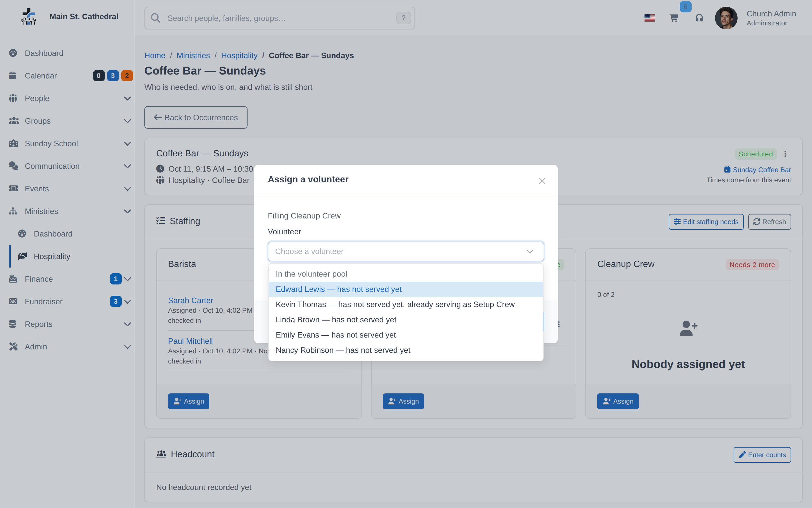Refresh the Staffing panel
Viewport: 812px width, 508px height.
(769, 222)
